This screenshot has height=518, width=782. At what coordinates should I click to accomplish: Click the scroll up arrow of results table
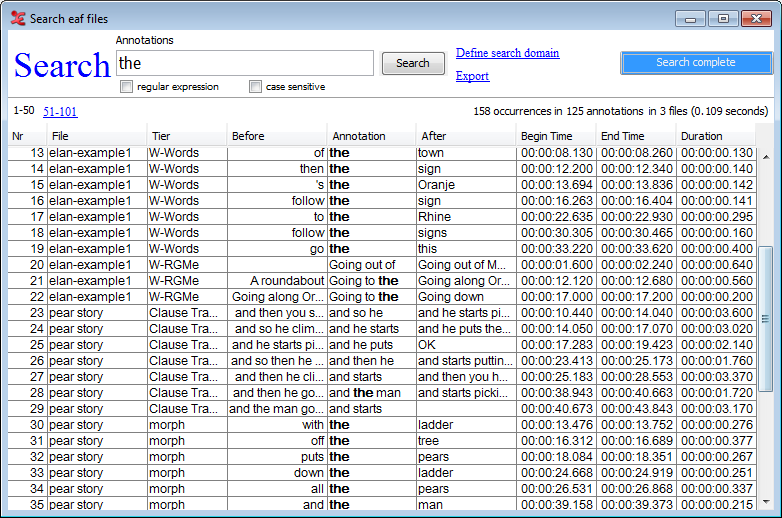pos(766,157)
